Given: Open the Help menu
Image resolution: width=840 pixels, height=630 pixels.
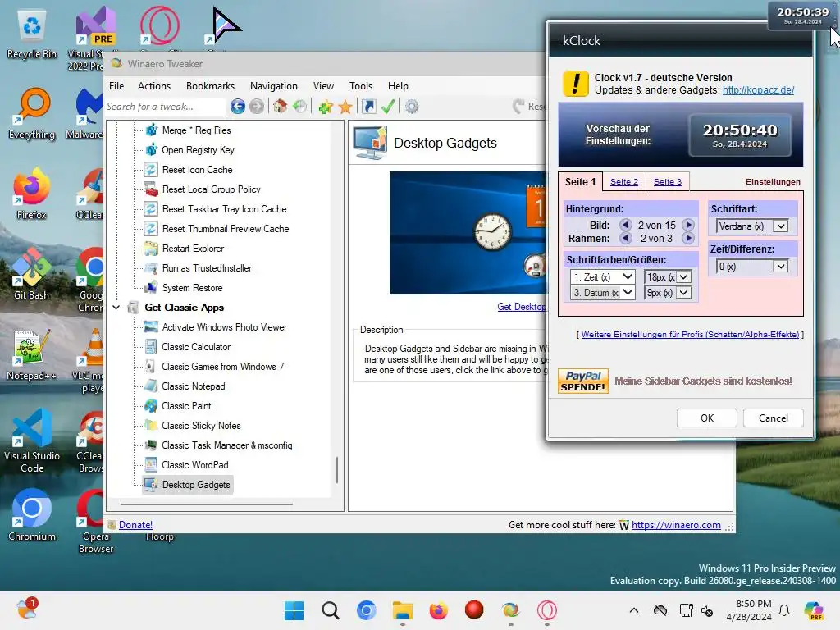Looking at the screenshot, I should click(x=398, y=85).
